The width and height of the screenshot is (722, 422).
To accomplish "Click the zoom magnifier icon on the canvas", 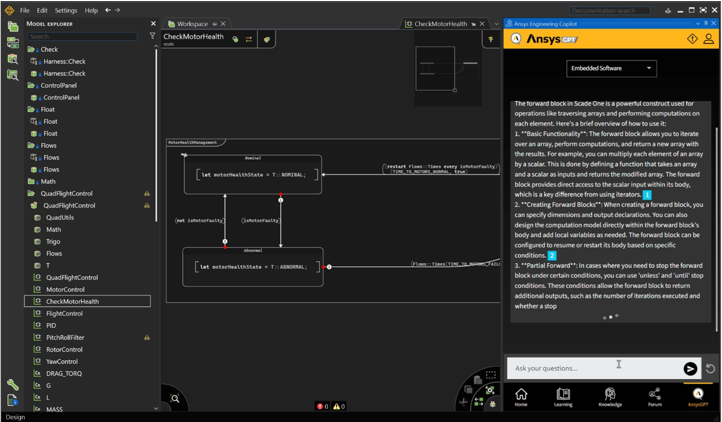I will point(175,399).
